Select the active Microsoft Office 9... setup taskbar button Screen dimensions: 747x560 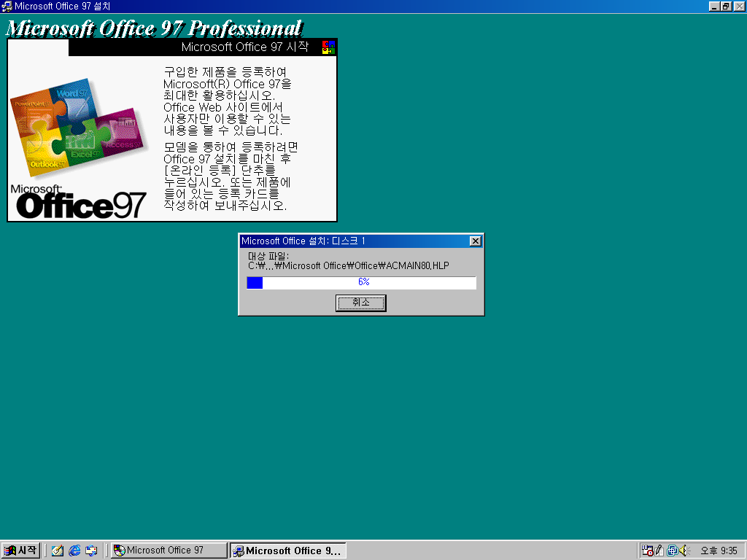pos(287,551)
